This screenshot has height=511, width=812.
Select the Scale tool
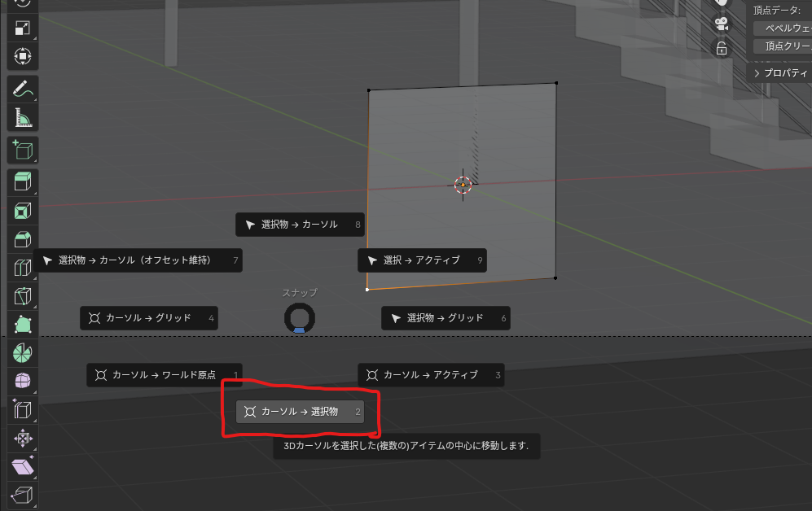point(23,28)
